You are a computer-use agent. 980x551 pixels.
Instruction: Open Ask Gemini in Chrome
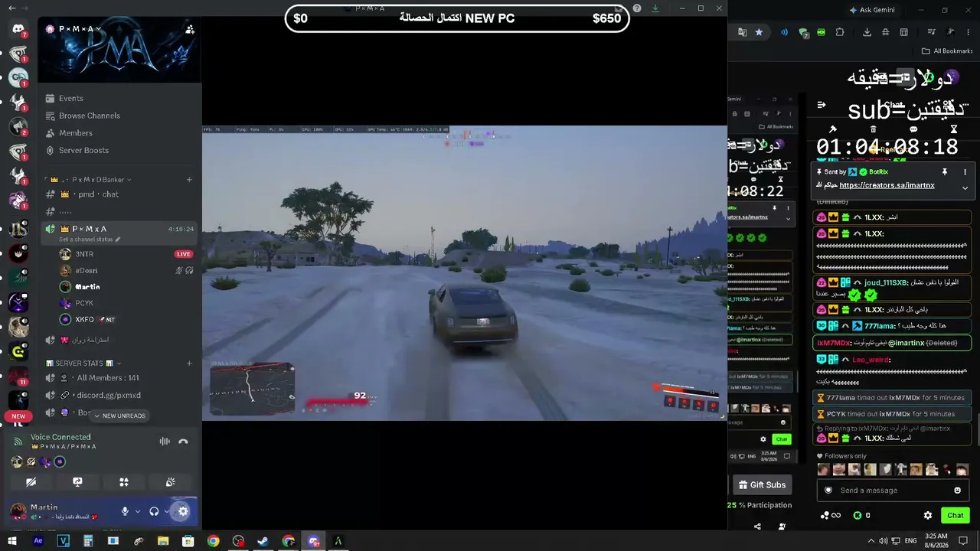click(871, 10)
